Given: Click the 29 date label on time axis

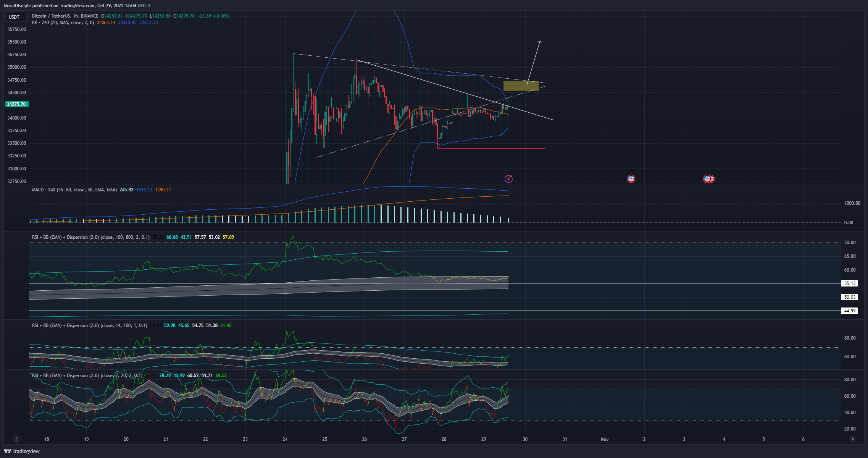Looking at the screenshot, I should click(484, 439).
